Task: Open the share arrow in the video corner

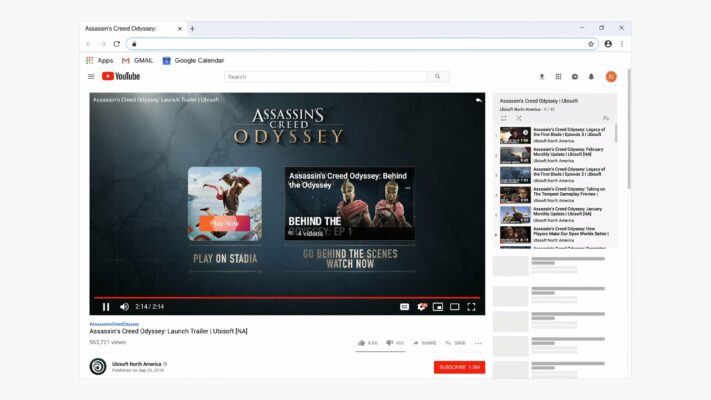Action: (x=478, y=100)
